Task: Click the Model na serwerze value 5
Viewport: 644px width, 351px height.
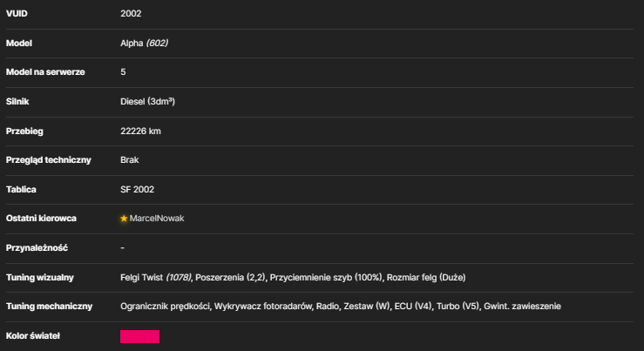Action: click(123, 71)
